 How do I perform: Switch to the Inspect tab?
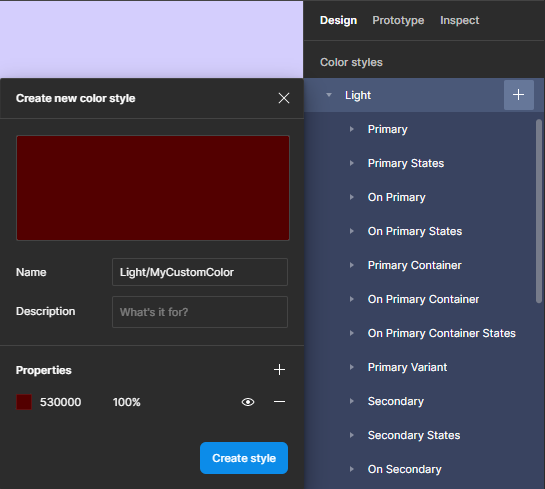[x=459, y=21]
